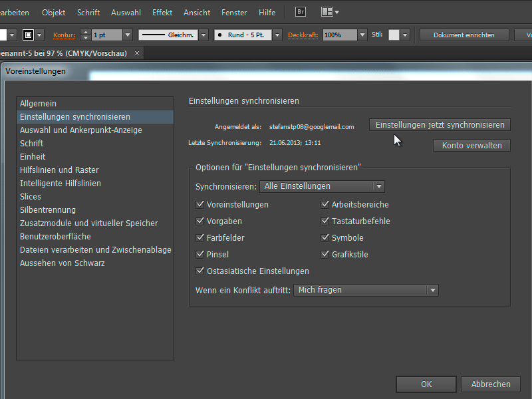Screen dimensions: 532x399
Task: Click the Deckkraft 100% input field
Action: point(340,35)
